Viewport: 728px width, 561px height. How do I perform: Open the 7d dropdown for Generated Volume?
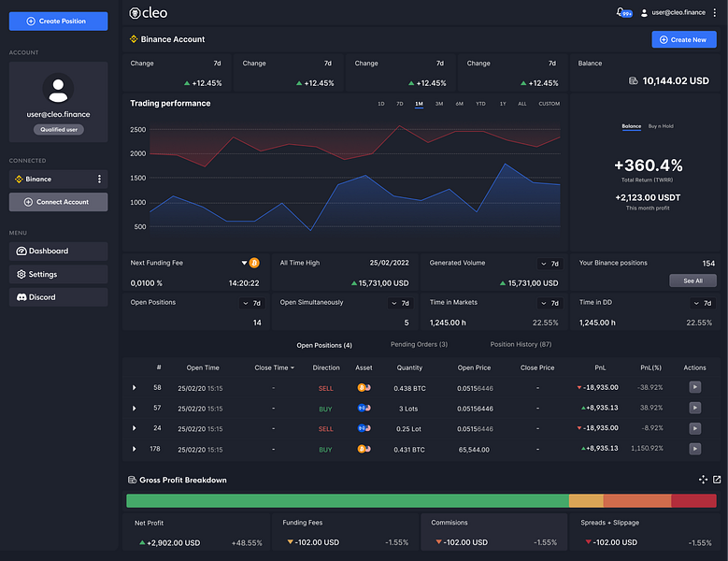coord(550,264)
